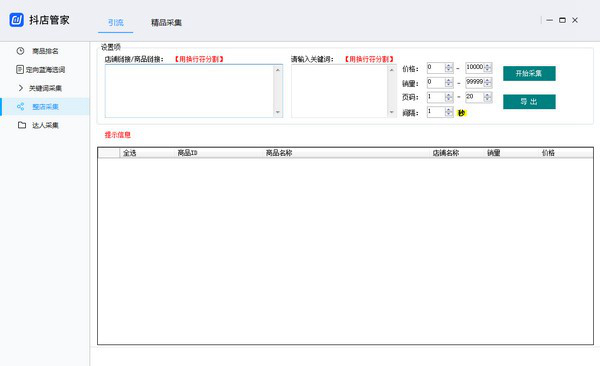Open the 达人采集 folder icon
Viewport: 600px width, 366px height.
tap(22, 125)
